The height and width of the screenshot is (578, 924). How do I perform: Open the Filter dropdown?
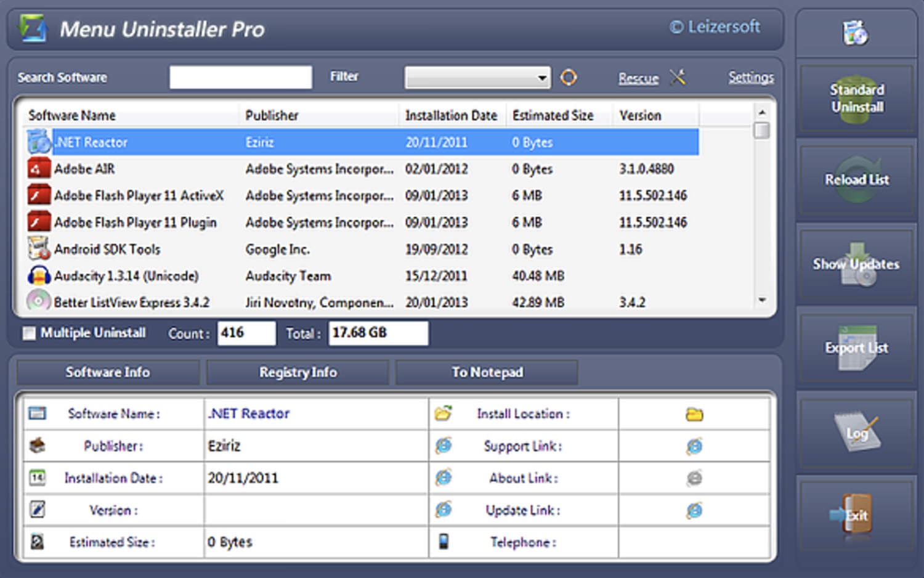477,78
